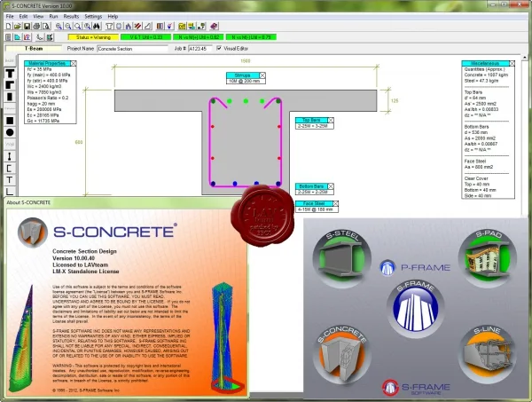The image size is (532, 402).
Task: Click the Job # input field
Action: click(x=199, y=49)
